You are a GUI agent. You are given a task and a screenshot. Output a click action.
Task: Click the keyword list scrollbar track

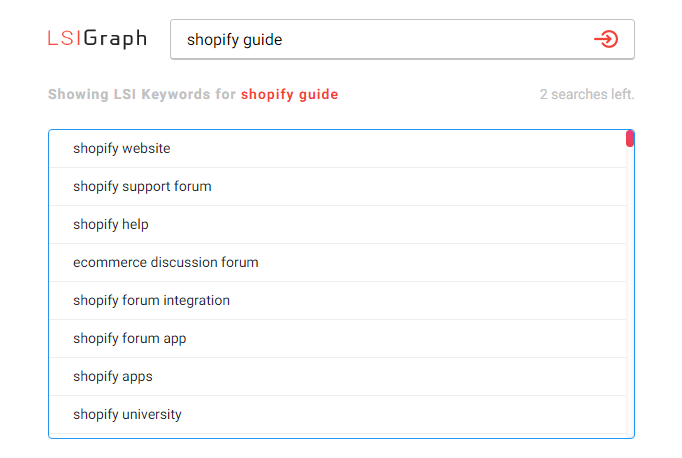630,291
